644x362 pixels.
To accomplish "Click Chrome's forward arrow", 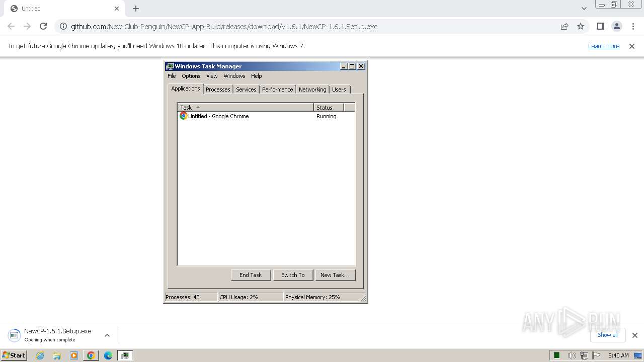I will [27, 26].
